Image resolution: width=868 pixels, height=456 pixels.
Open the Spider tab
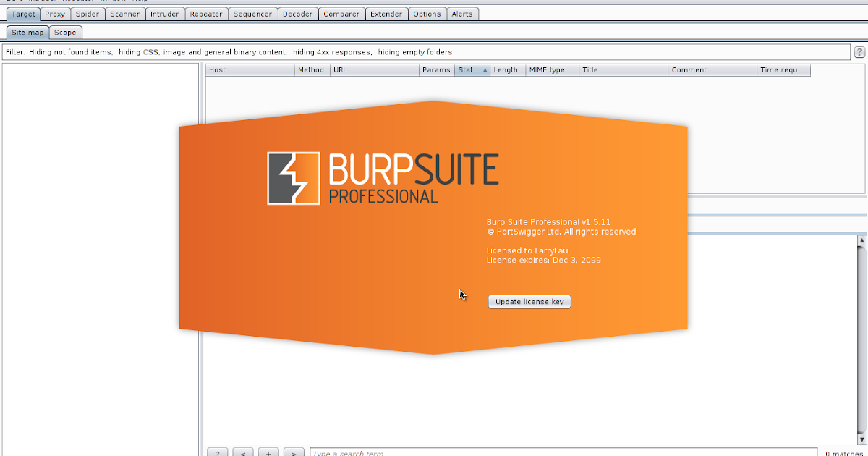coord(88,14)
